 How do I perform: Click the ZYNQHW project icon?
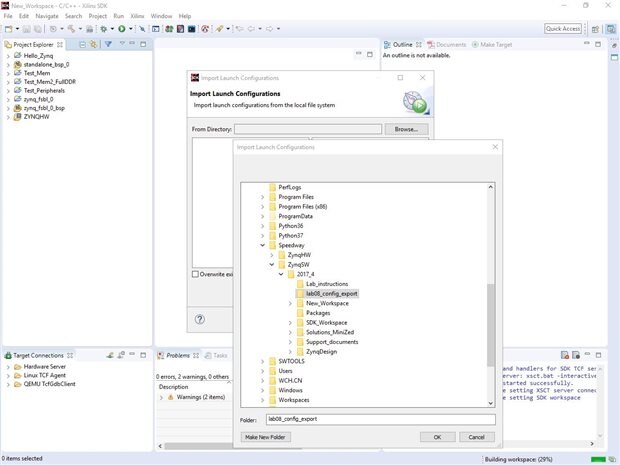[17, 116]
